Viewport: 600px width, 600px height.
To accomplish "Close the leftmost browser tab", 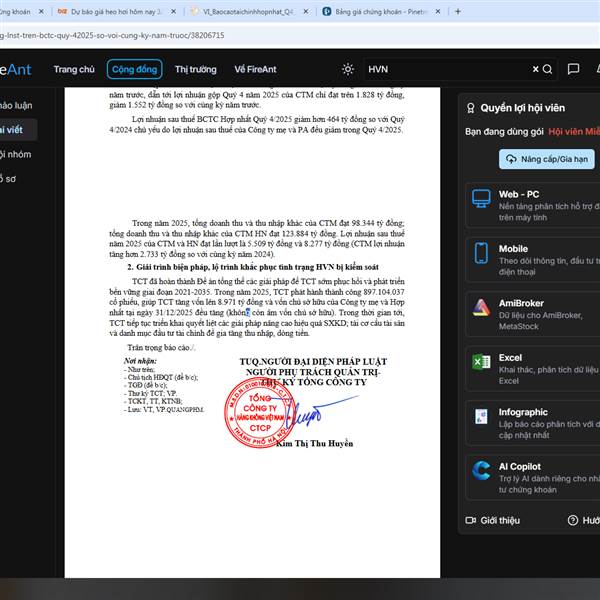I will click(x=41, y=11).
